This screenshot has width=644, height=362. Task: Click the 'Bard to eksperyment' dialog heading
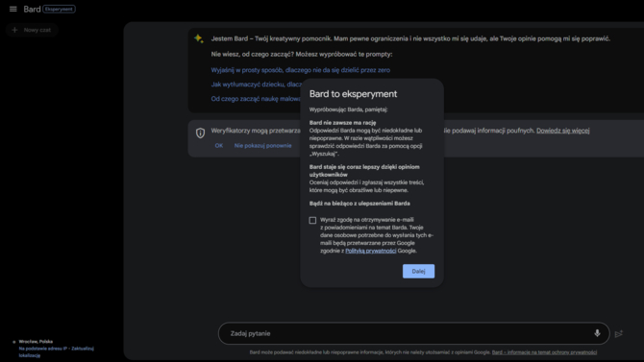[353, 94]
